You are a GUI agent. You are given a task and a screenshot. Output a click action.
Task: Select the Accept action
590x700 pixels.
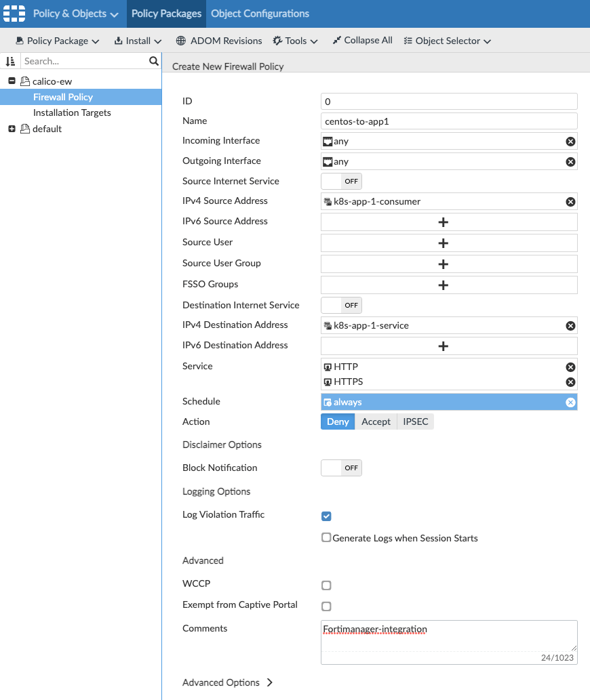[376, 421]
